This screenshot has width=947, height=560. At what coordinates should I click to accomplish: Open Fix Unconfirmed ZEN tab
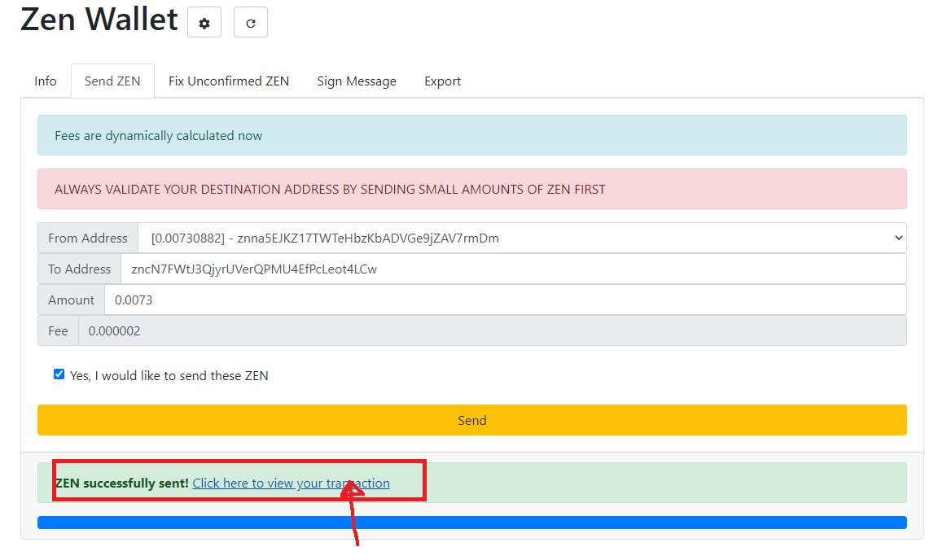(x=229, y=81)
